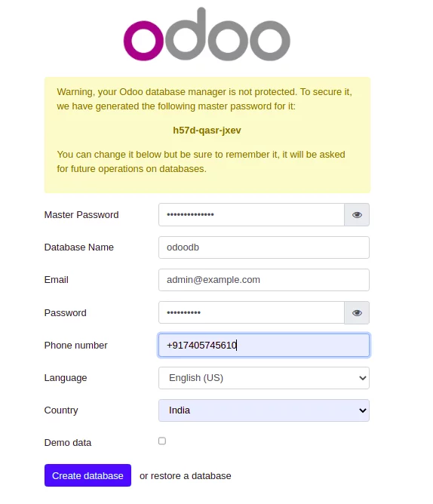This screenshot has height=504, width=433.
Task: Select the Email input field
Action: [x=264, y=280]
